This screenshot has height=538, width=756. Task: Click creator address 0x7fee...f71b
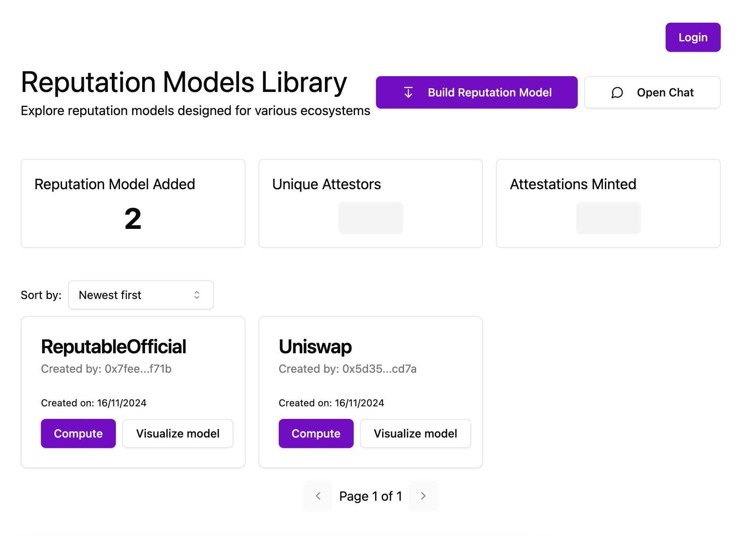(138, 369)
